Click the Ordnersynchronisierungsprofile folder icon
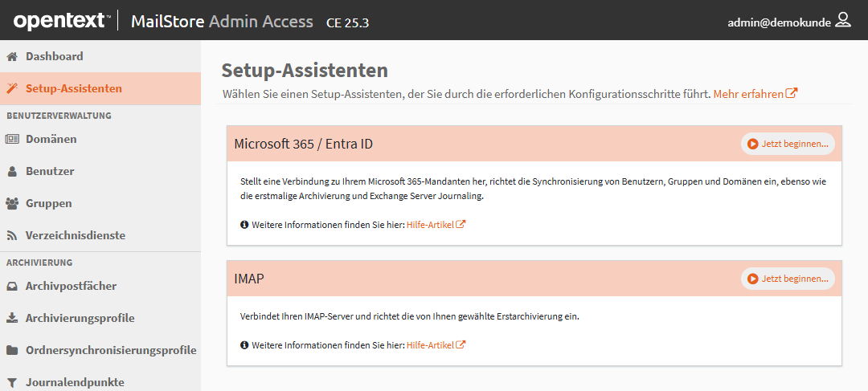 [x=11, y=351]
